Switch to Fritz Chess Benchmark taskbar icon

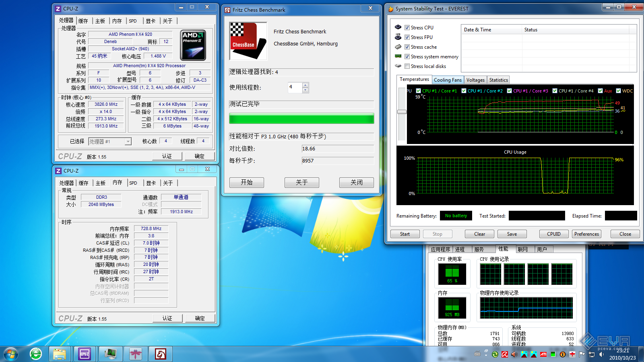(161, 354)
